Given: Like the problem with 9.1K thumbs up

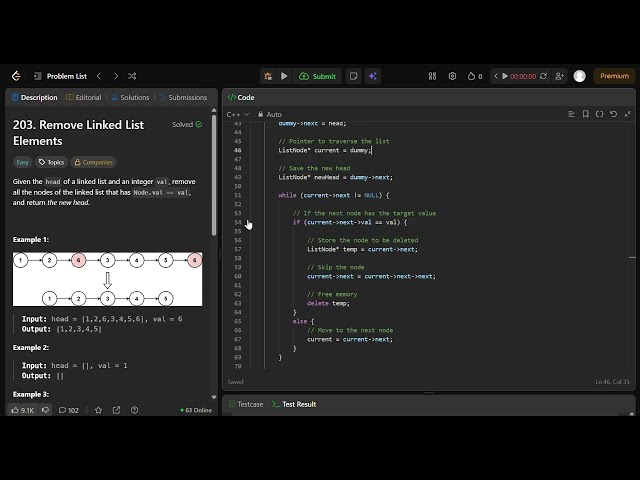Looking at the screenshot, I should pyautogui.click(x=22, y=410).
